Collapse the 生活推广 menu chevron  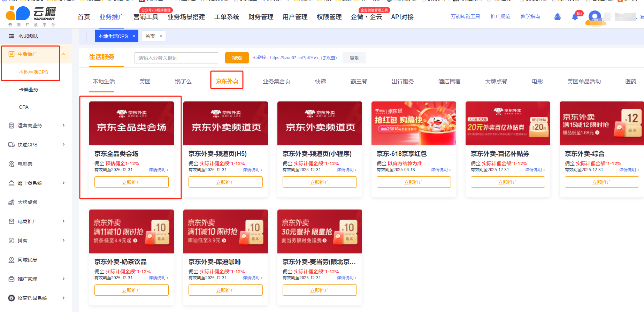pos(64,54)
